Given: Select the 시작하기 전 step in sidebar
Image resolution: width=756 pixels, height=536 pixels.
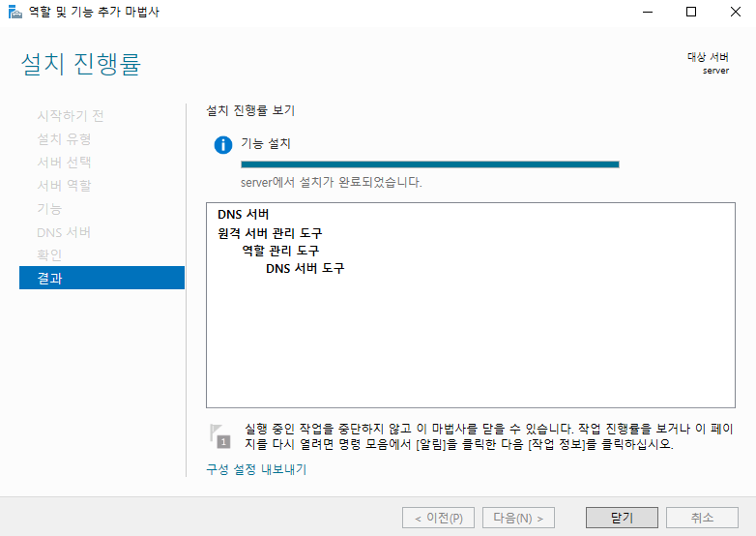Looking at the screenshot, I should tap(71, 116).
